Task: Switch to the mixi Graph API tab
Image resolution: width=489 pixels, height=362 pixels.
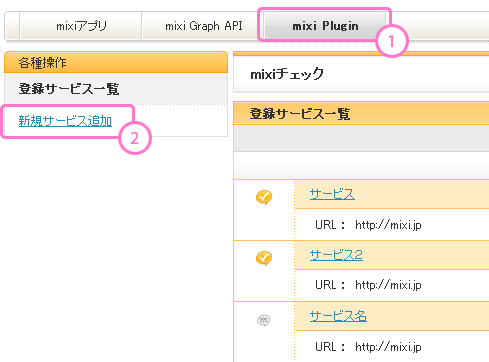Action: pos(204,26)
